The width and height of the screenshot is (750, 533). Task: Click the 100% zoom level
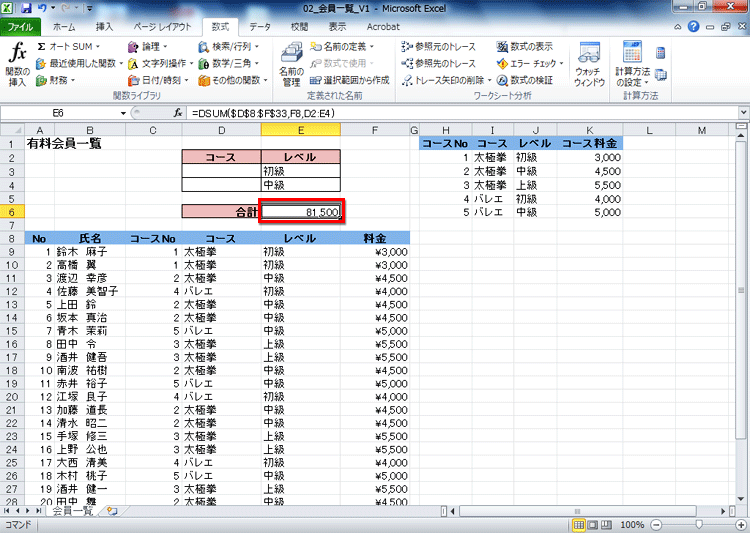pos(632,525)
